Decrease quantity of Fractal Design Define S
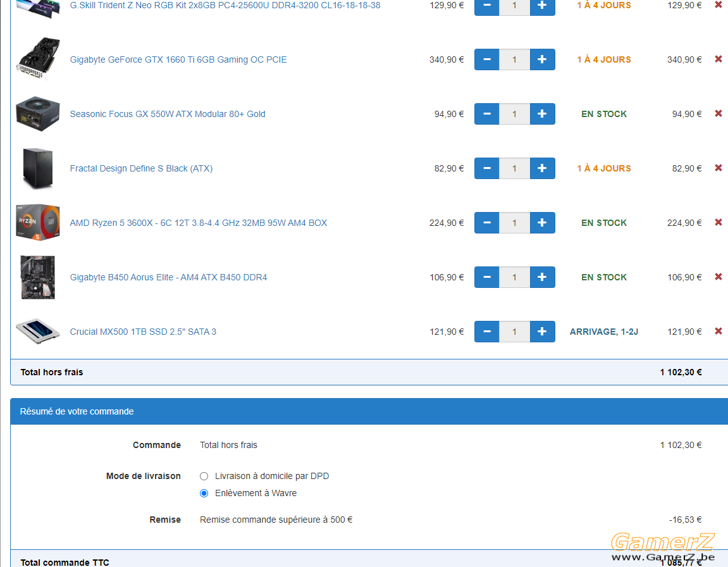 tap(486, 168)
